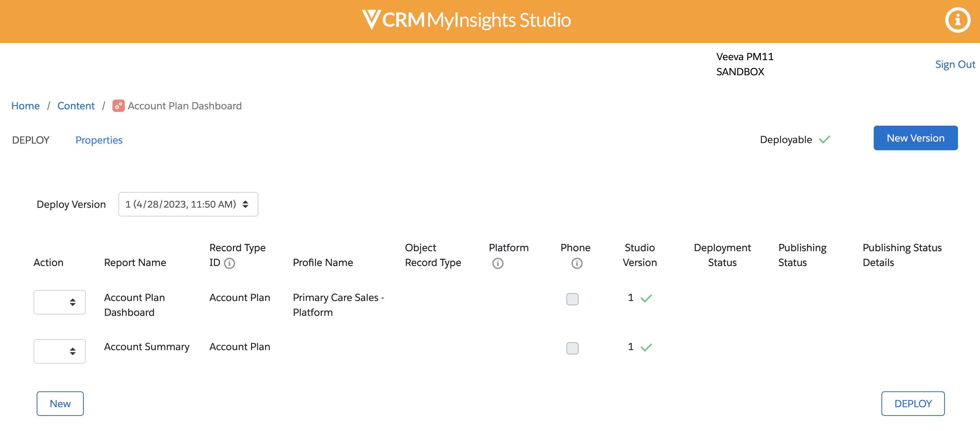The width and height of the screenshot is (980, 431).
Task: Go to Content via breadcrumb
Action: pyautogui.click(x=76, y=106)
